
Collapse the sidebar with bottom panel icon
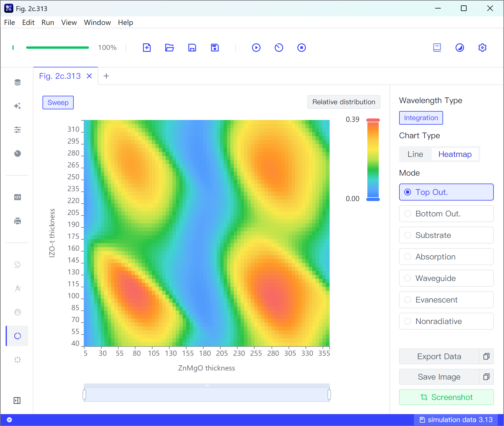pos(17,401)
